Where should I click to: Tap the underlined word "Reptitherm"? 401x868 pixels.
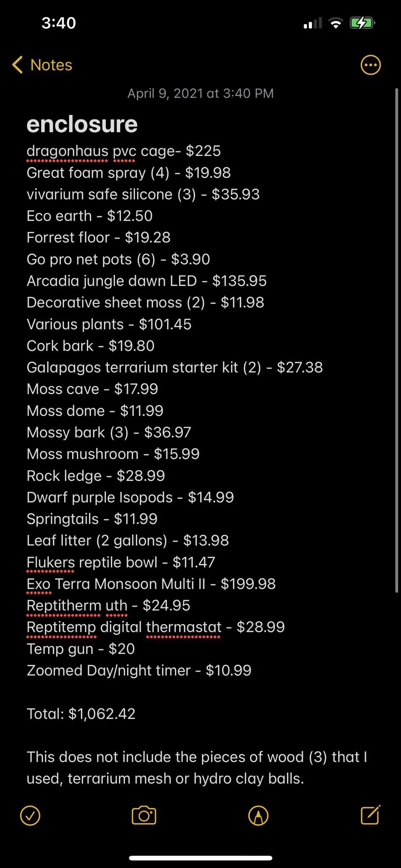click(x=64, y=605)
